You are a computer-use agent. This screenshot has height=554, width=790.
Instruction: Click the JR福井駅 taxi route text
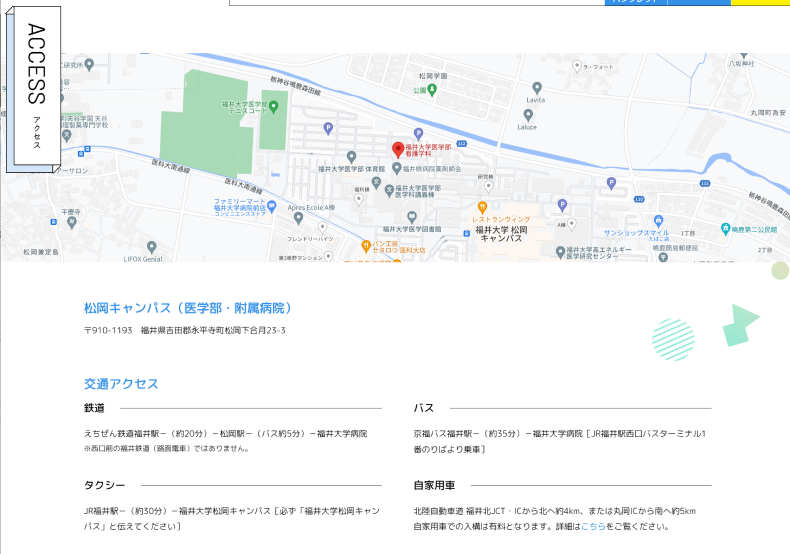point(232,519)
